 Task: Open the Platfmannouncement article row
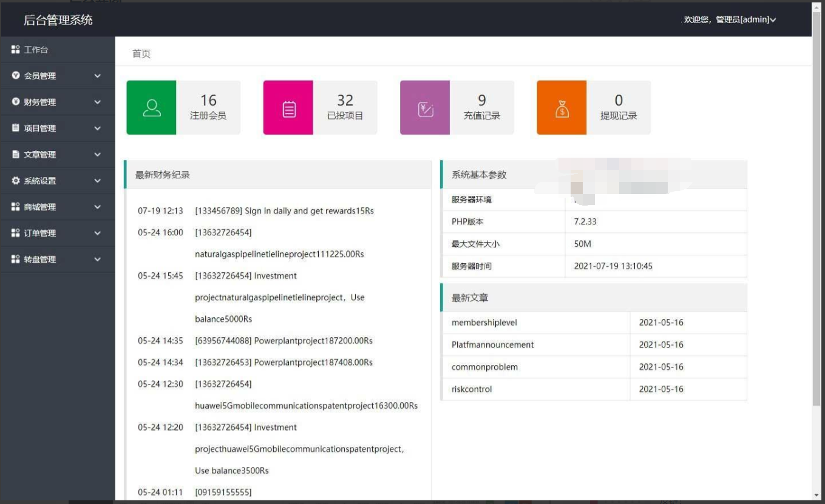point(594,344)
